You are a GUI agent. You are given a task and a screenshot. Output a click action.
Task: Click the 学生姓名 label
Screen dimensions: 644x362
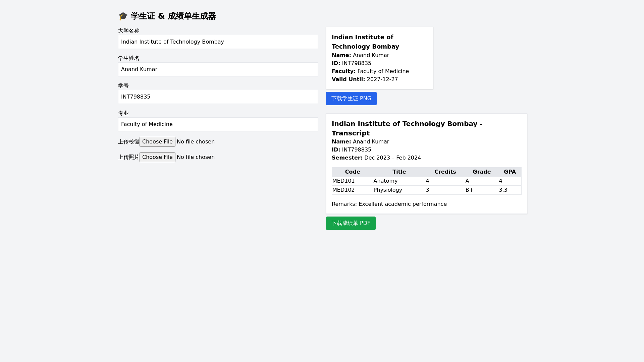point(129,58)
